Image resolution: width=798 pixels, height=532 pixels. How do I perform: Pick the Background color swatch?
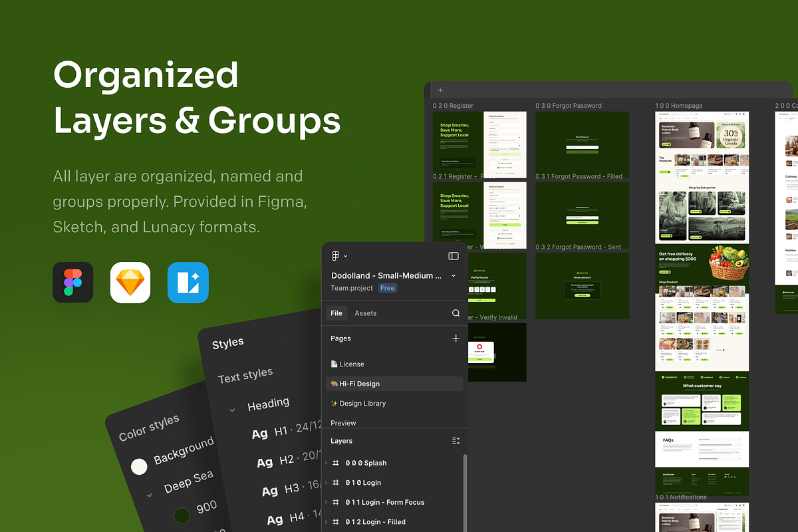139,466
